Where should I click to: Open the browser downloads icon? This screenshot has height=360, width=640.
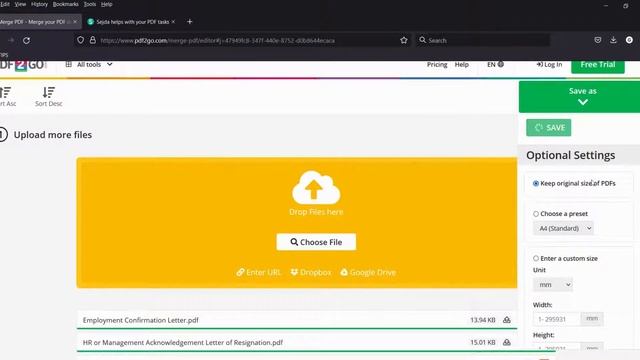613,40
